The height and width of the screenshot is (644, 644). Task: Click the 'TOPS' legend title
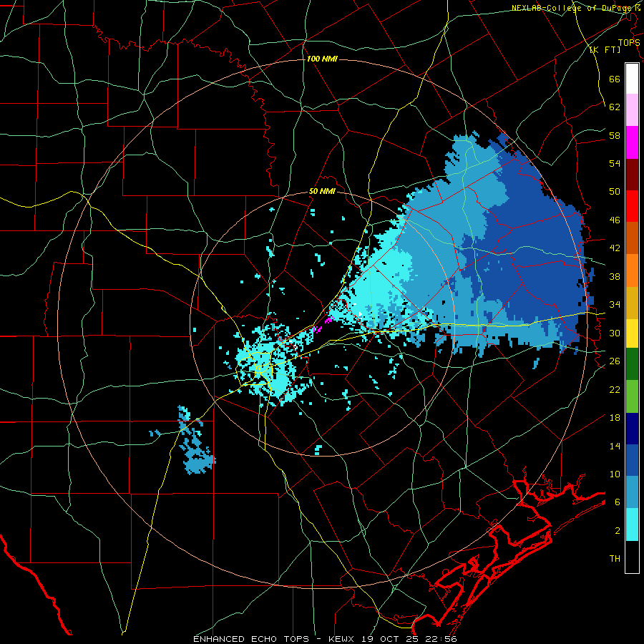629,42
